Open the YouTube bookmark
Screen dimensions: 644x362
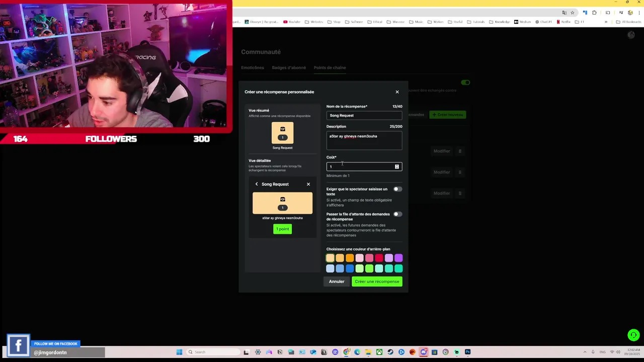292,22
